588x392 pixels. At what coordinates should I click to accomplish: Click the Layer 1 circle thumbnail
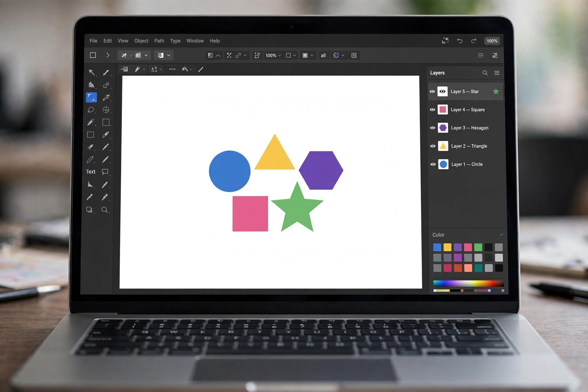click(x=443, y=164)
